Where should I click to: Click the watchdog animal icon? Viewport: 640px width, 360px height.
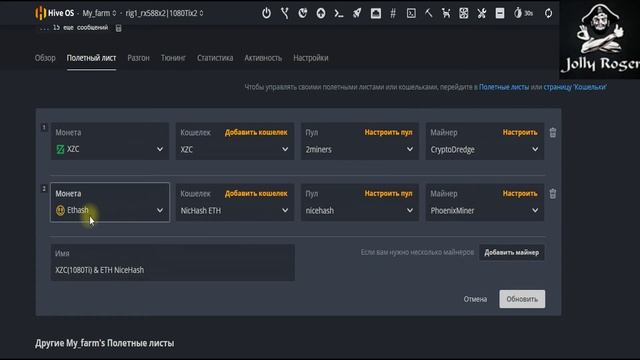[x=446, y=13]
